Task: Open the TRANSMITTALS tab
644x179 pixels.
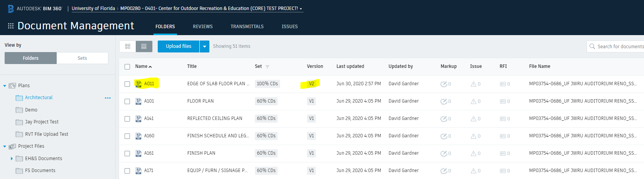Action: point(247,27)
